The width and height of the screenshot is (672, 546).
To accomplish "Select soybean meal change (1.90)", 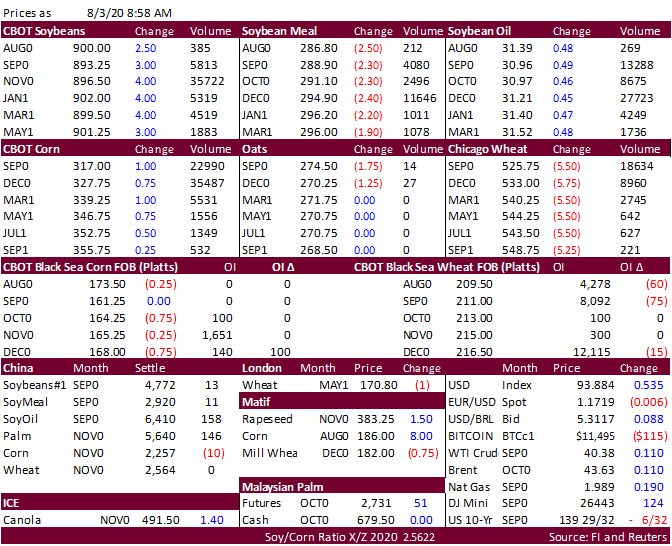I will [368, 132].
